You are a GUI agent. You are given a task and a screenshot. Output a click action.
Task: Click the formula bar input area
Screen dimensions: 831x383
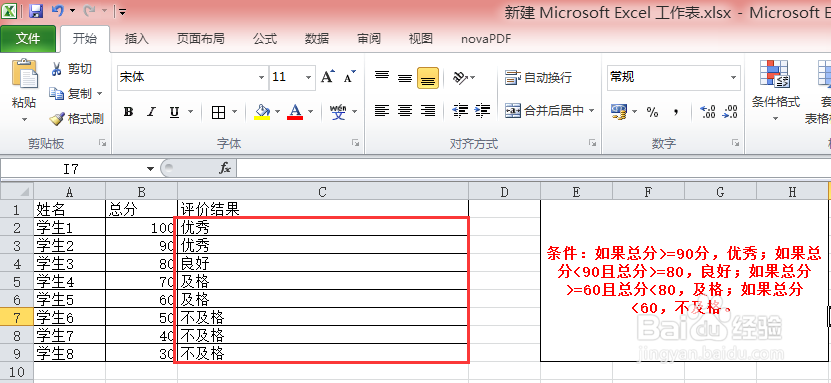[533, 169]
